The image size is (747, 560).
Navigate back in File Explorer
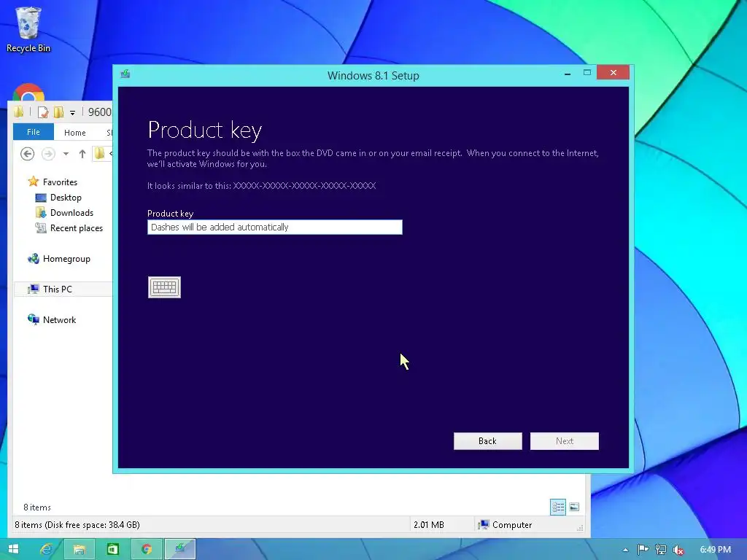(x=28, y=153)
